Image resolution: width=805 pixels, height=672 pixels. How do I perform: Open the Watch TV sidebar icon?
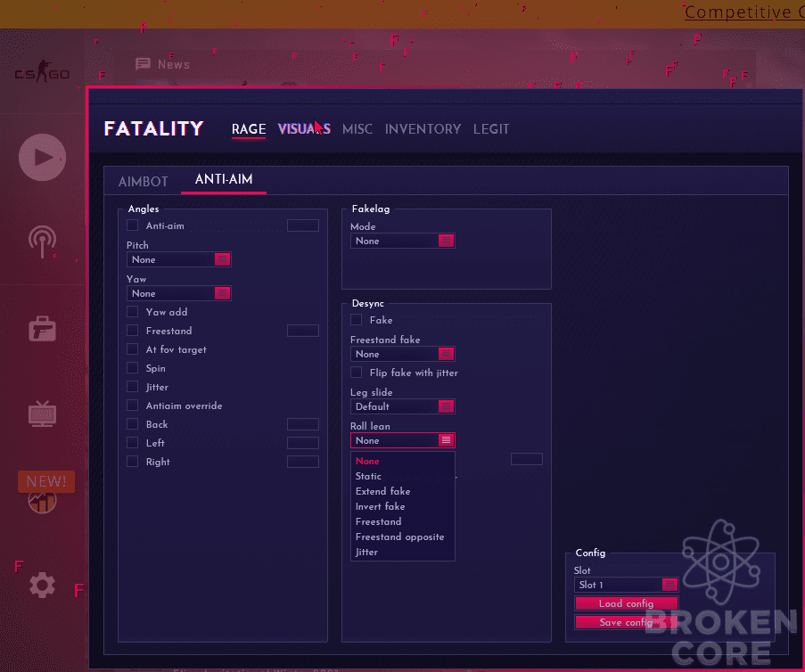(42, 414)
